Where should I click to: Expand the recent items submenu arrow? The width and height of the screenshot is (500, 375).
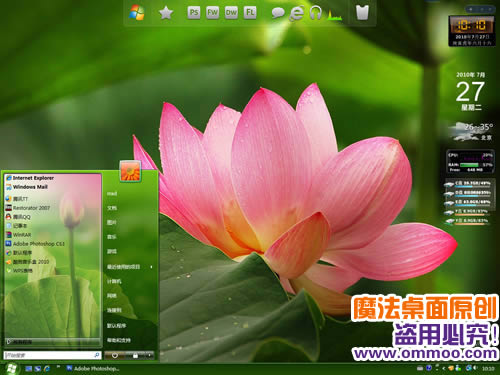tap(151, 267)
